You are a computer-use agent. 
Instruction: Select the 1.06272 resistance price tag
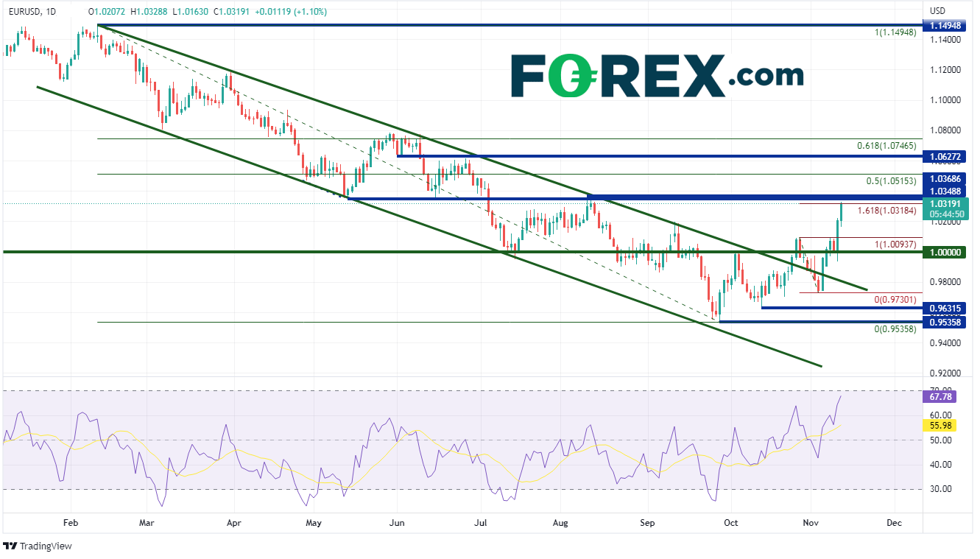click(944, 157)
